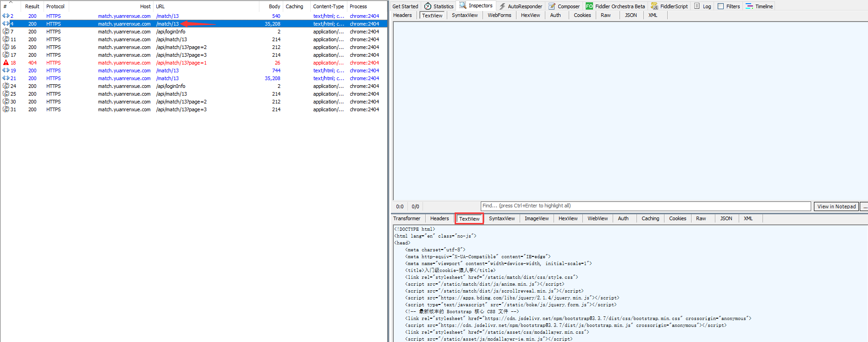868x342 pixels.
Task: Open the Composer pencil icon tab
Action: pyautogui.click(x=564, y=6)
